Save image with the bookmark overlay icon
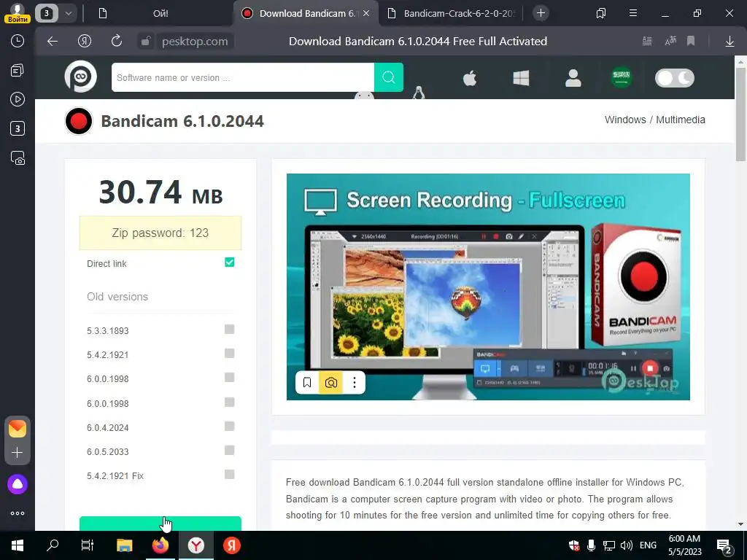 click(307, 383)
